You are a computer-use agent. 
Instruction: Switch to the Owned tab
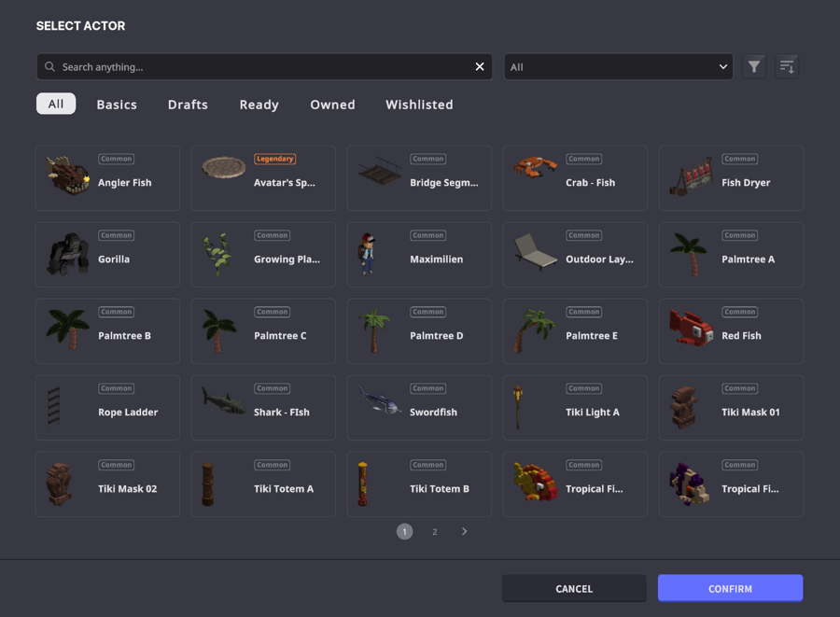coord(332,105)
